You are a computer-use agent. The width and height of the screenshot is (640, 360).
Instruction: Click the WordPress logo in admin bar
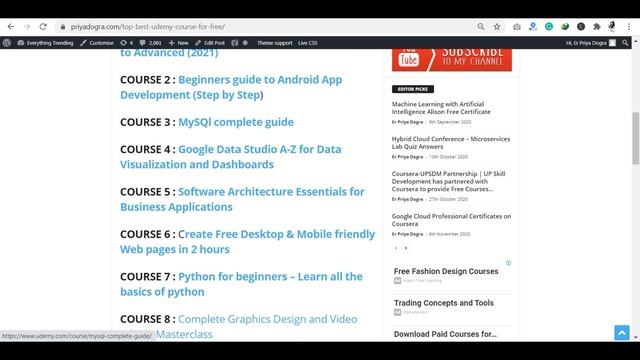point(7,42)
